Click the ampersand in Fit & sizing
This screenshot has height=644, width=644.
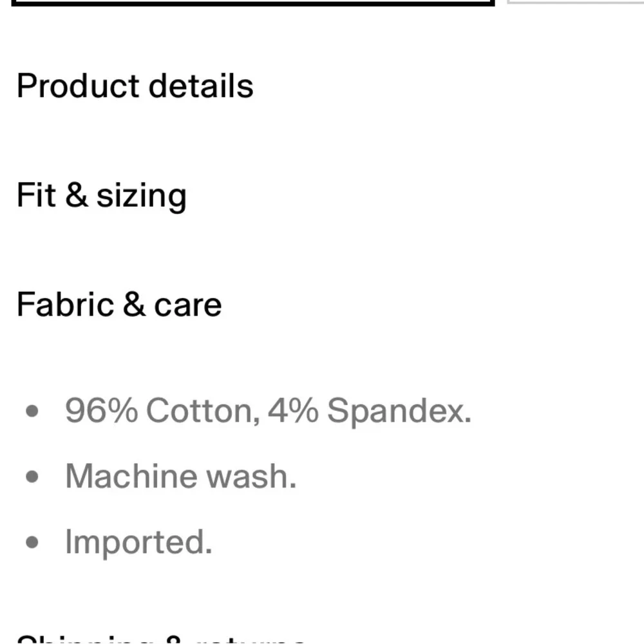(x=77, y=194)
